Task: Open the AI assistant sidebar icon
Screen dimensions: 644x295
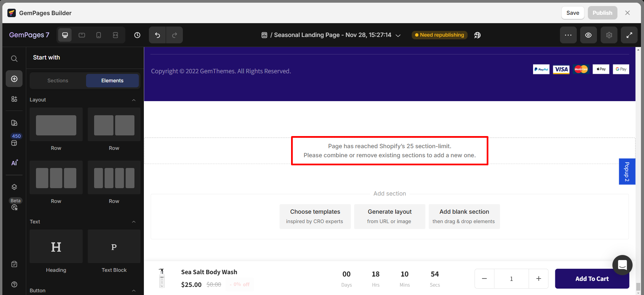Action: 14,163
